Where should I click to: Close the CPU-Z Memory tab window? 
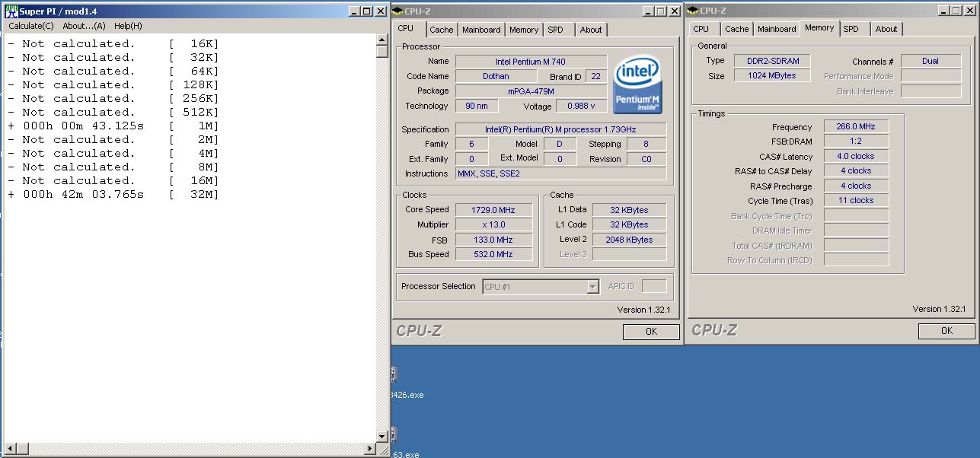click(969, 11)
